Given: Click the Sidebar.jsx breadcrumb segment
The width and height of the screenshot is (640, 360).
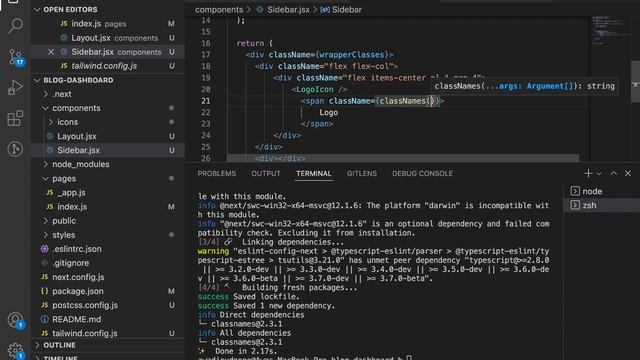Looking at the screenshot, I should point(283,9).
